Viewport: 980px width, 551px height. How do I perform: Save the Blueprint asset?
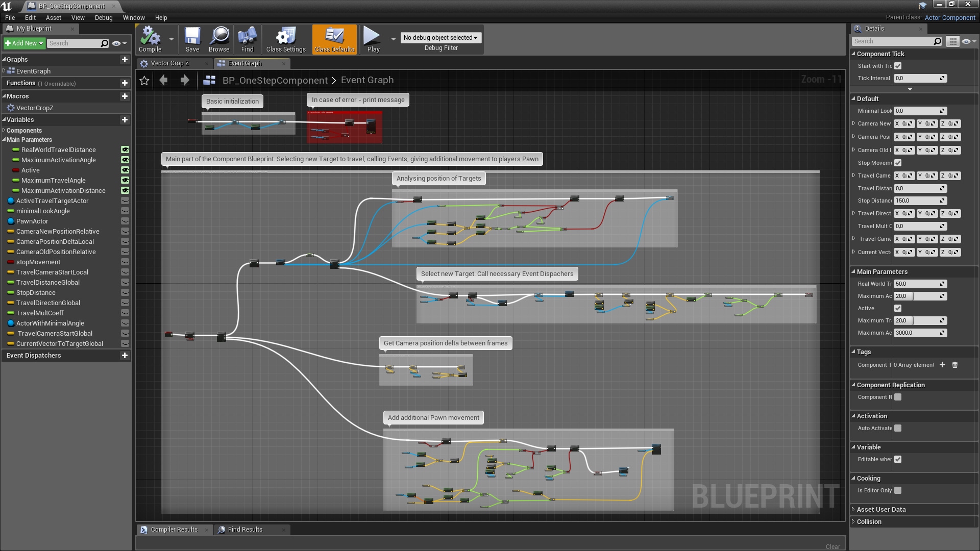pos(192,39)
